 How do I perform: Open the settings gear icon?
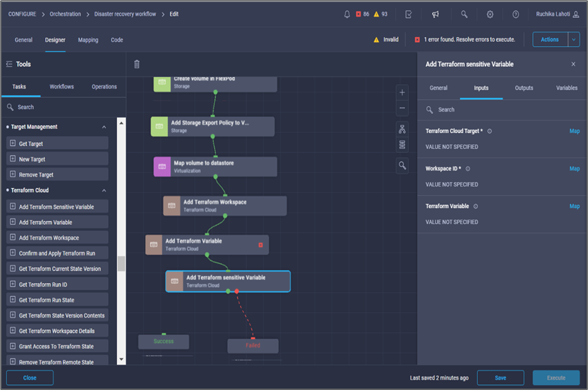(490, 14)
